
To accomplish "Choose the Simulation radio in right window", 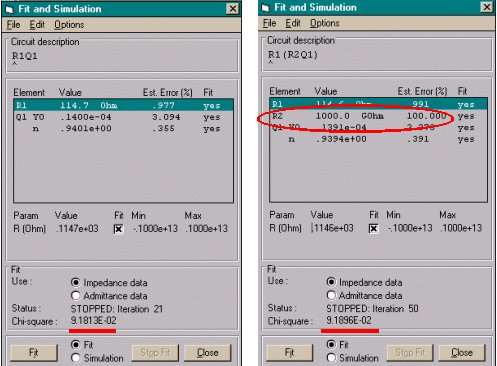I will click(331, 357).
